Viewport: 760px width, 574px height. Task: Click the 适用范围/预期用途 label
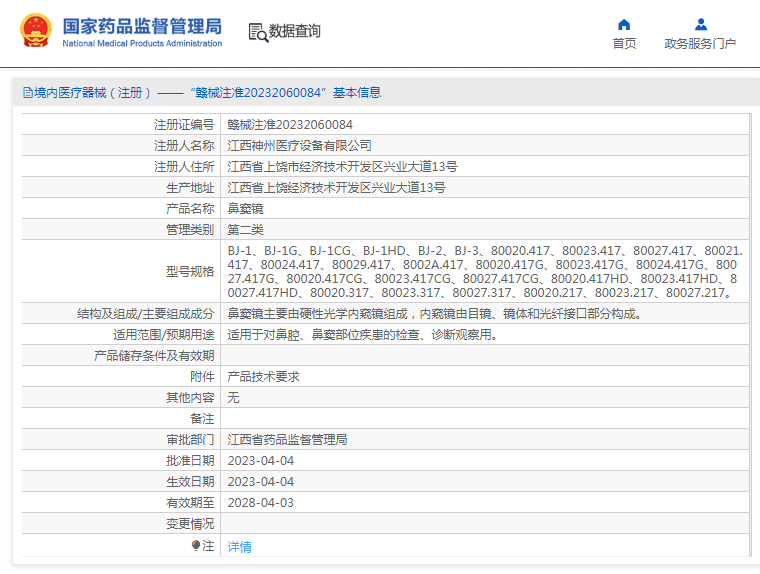click(x=163, y=335)
